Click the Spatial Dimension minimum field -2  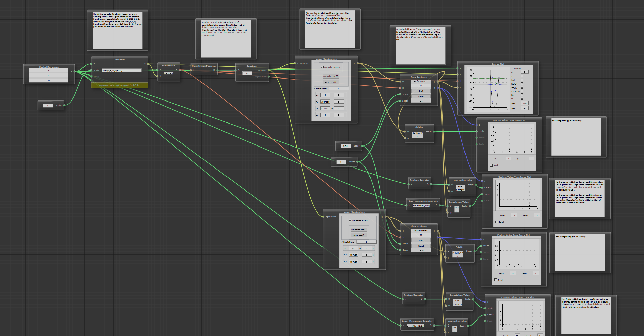(x=48, y=70)
